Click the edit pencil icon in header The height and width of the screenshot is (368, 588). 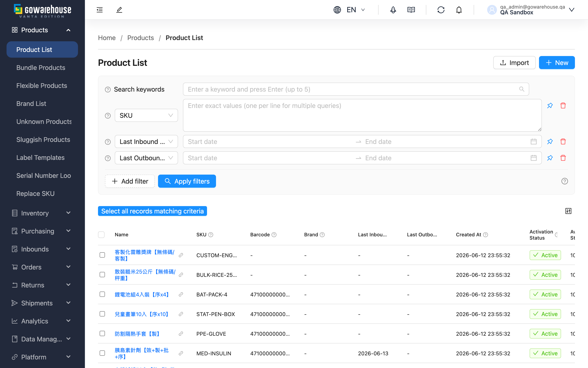point(119,10)
